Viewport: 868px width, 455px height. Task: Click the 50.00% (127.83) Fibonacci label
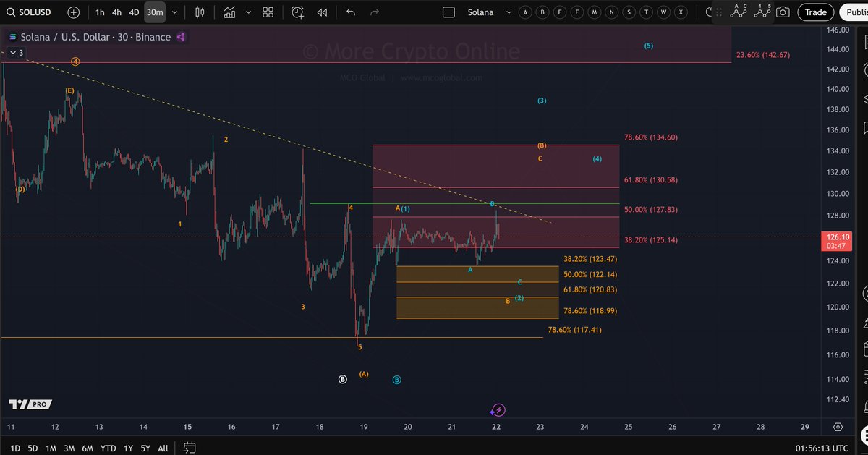pos(650,209)
